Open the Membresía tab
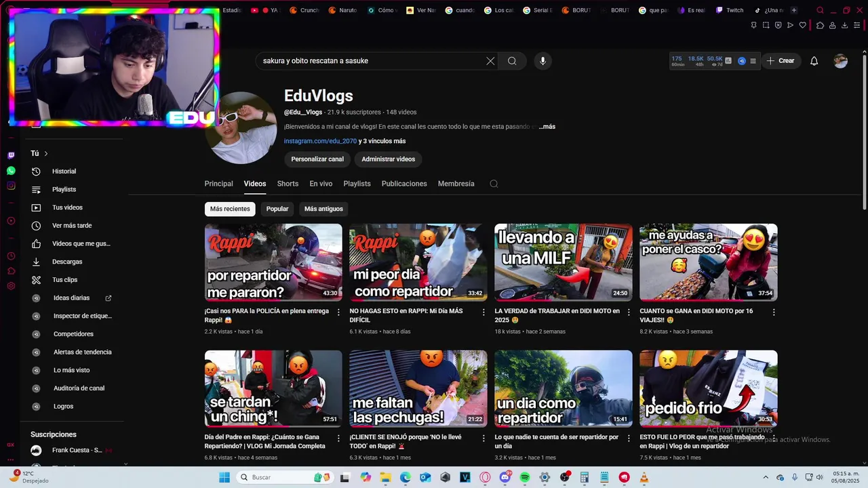This screenshot has width=868, height=488. click(x=456, y=184)
